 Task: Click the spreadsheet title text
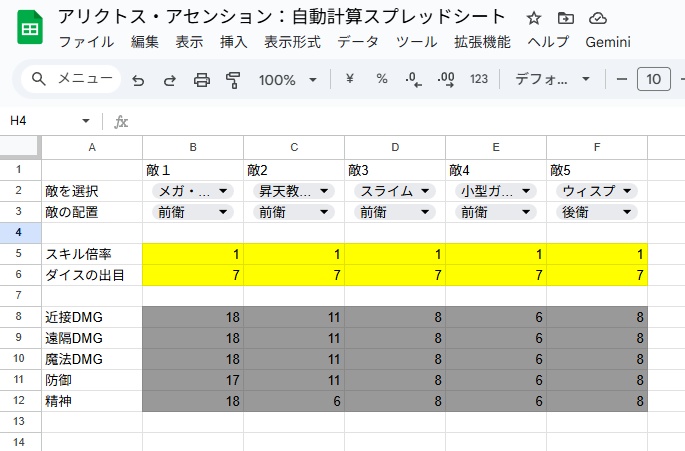click(x=282, y=17)
